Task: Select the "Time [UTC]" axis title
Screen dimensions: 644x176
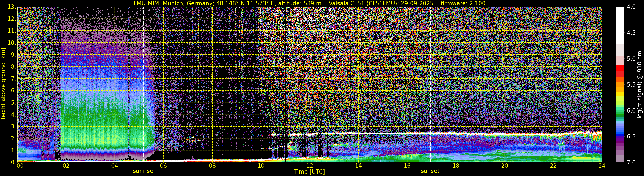Action: pos(310,172)
